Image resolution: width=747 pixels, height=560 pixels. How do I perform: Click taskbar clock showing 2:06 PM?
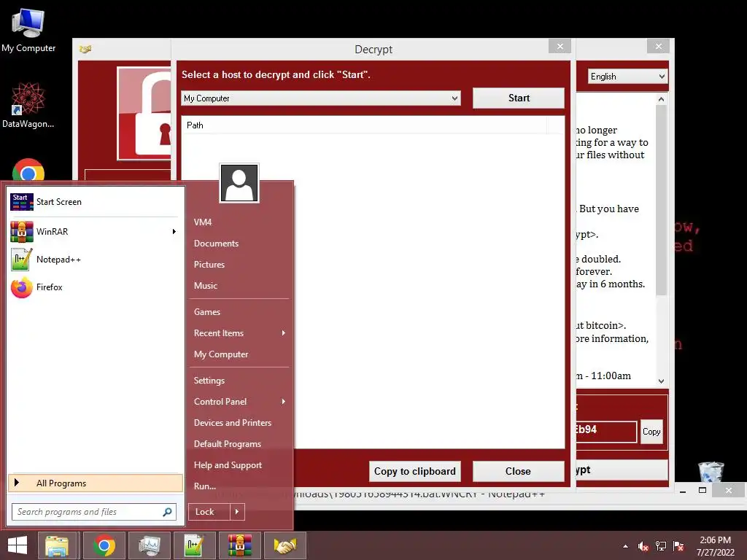tap(715, 546)
